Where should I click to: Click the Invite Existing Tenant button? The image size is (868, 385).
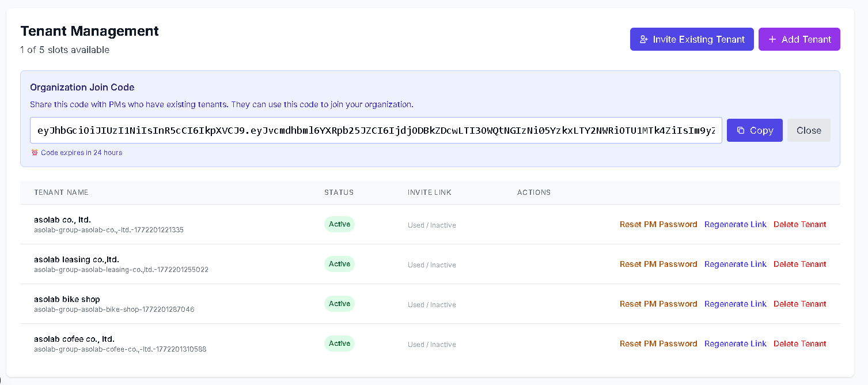coord(691,39)
